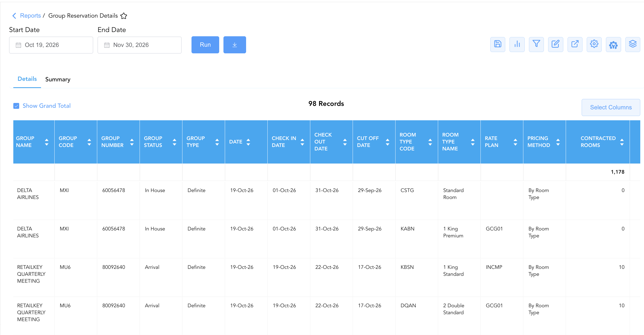
Task: Toggle the Show Grand Total checkbox
Action: [16, 106]
